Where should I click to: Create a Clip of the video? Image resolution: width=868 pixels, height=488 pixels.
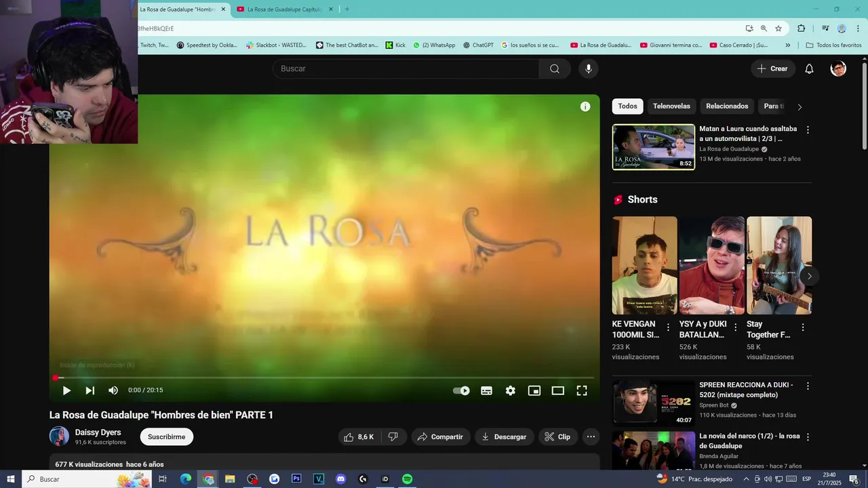[x=557, y=437]
